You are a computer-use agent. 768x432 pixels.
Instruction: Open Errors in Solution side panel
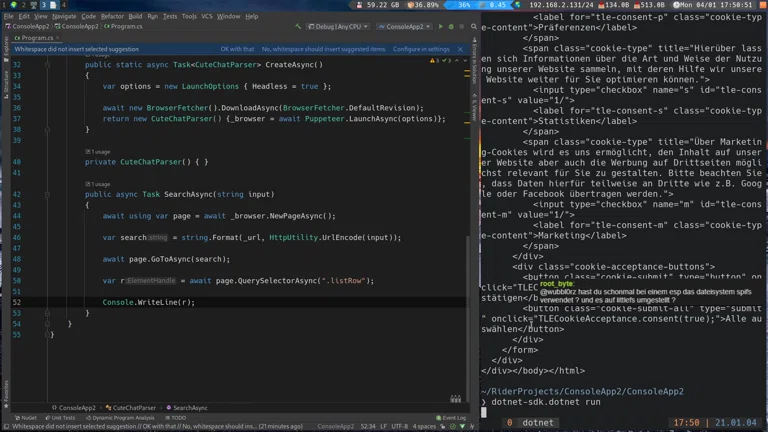pos(474,61)
